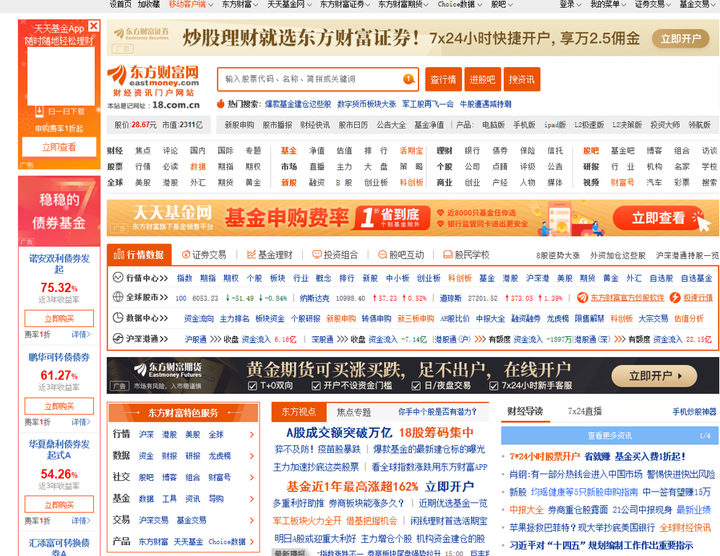Click the orange icon inside search box
The width and height of the screenshot is (720, 556).
tap(408, 79)
